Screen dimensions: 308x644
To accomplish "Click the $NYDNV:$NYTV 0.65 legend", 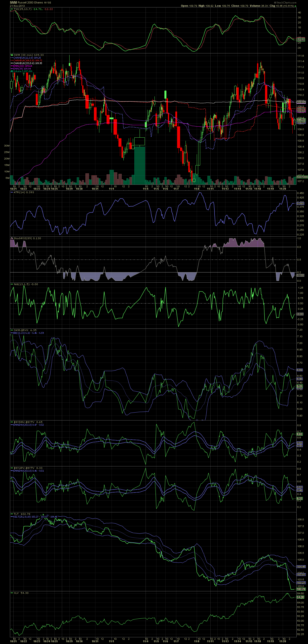I will coord(27,422).
